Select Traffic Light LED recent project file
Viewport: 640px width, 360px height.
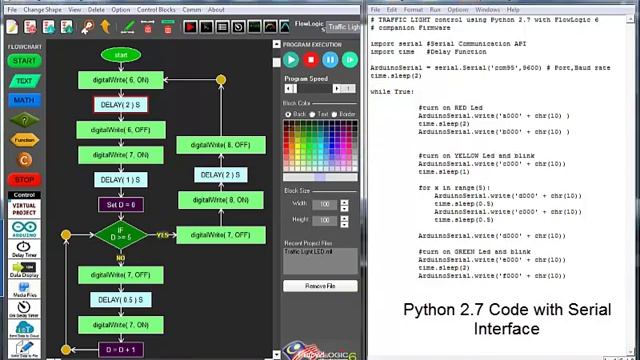309,252
